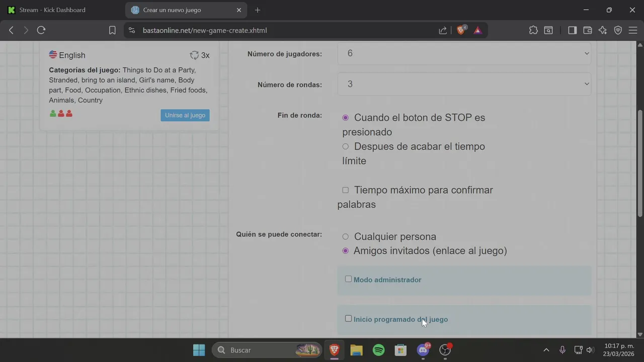644x362 pixels.
Task: Open Brave Shields lion icon
Action: [x=461, y=30]
